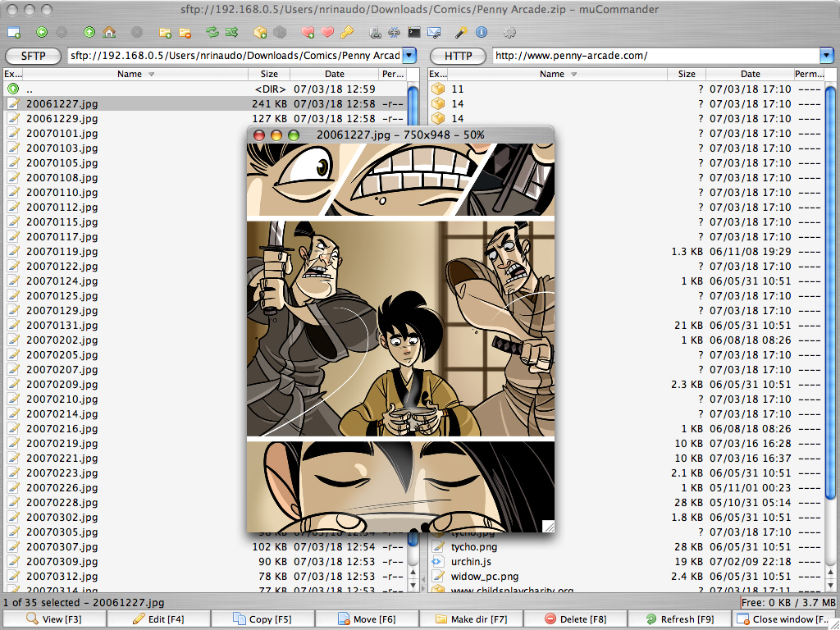Select file 20070101.jpg
Viewport: 840px width, 630px height.
click(126, 134)
